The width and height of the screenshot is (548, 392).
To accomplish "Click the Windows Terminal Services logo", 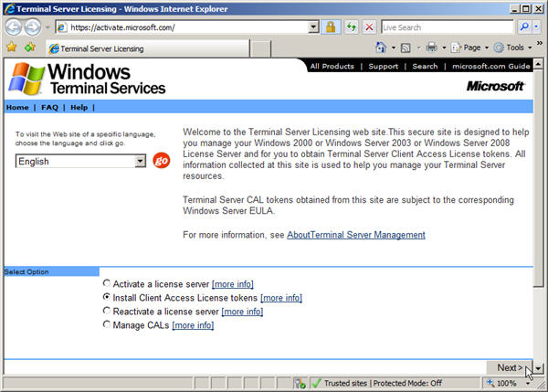I will click(x=87, y=79).
